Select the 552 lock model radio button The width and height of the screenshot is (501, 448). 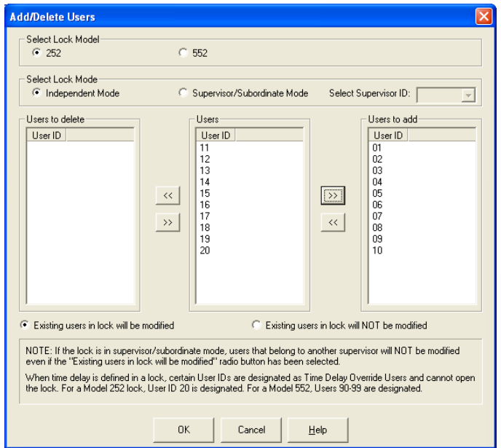click(x=183, y=52)
